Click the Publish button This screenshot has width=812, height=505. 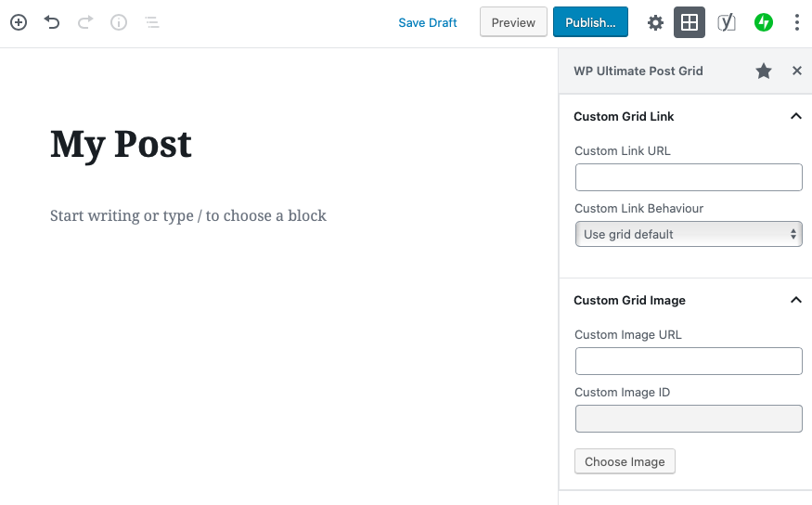point(590,22)
